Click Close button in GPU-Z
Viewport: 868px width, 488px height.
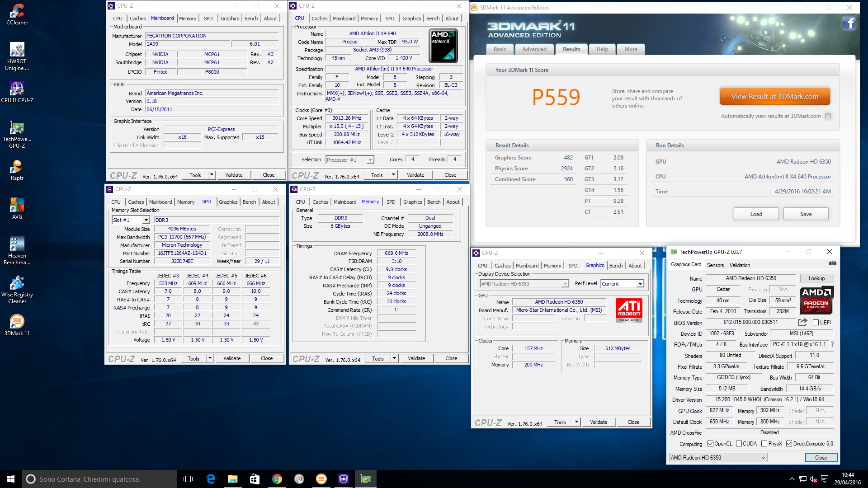coord(821,458)
